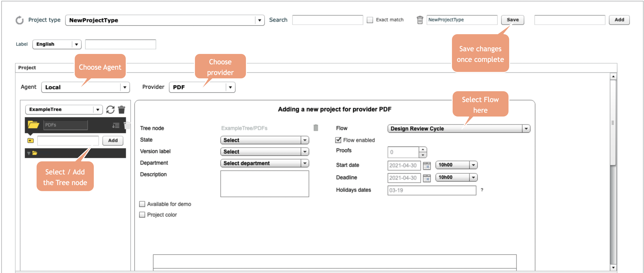Open the Agent Local dropdown
The width and height of the screenshot is (644, 273).
point(86,87)
